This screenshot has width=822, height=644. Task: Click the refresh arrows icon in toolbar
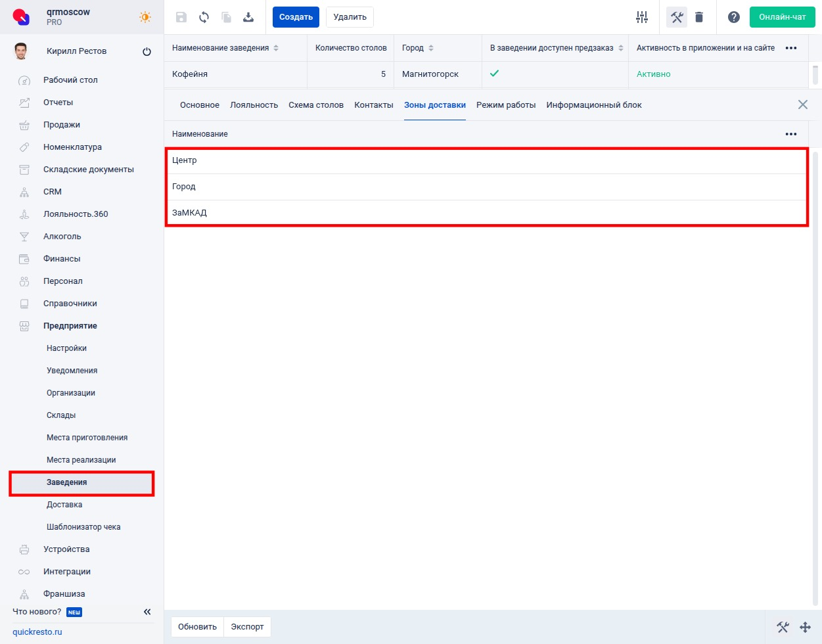click(204, 17)
